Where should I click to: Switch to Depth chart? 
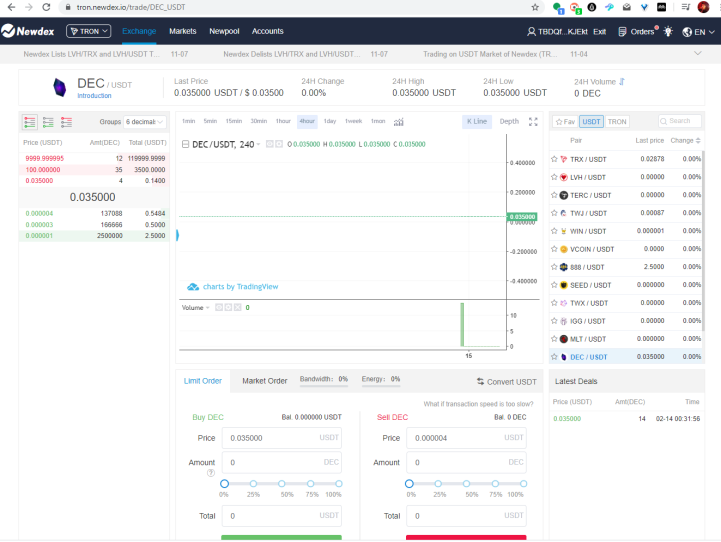point(509,121)
